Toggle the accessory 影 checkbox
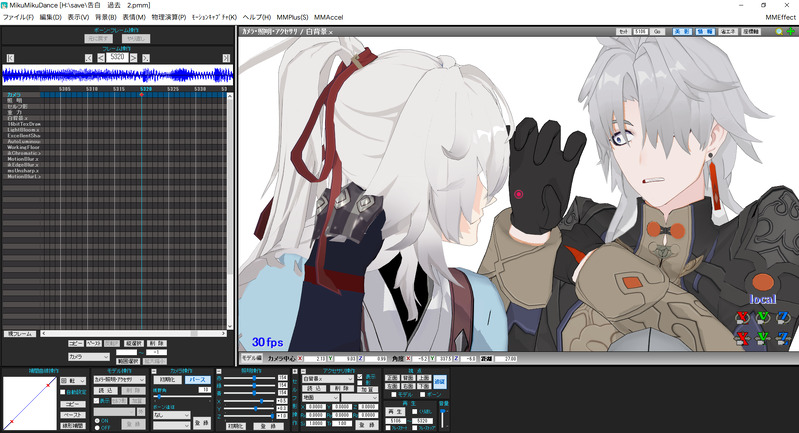 (360, 383)
